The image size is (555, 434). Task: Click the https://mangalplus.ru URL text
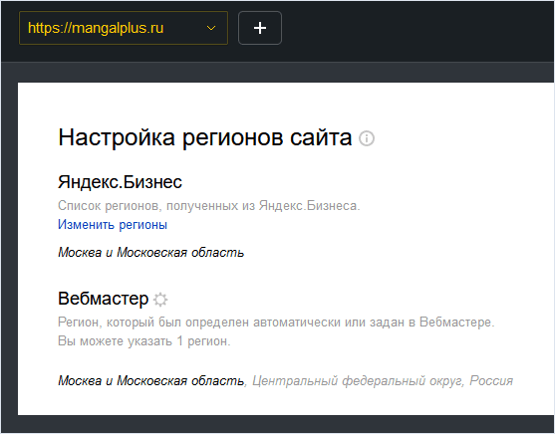coord(96,28)
